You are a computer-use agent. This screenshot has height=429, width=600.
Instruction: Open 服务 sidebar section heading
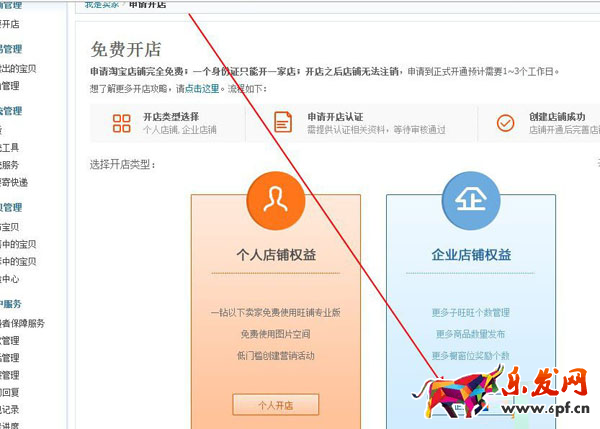(11, 304)
